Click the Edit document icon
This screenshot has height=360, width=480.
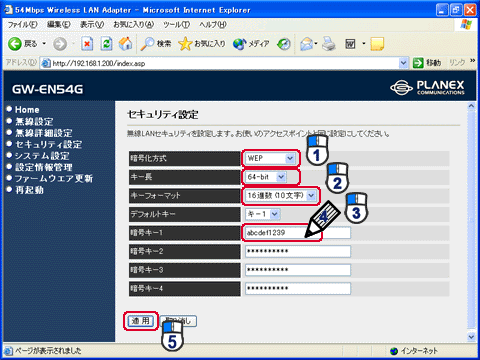[350, 44]
